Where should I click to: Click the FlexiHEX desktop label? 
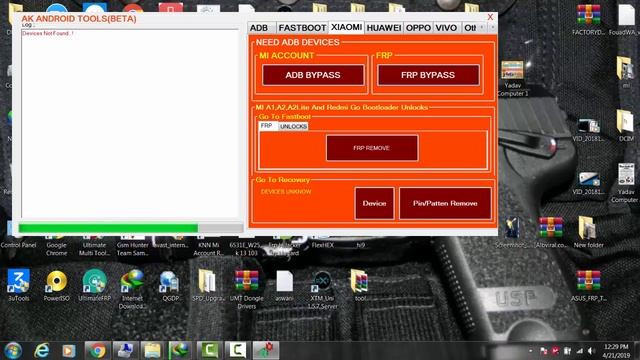coord(322,245)
